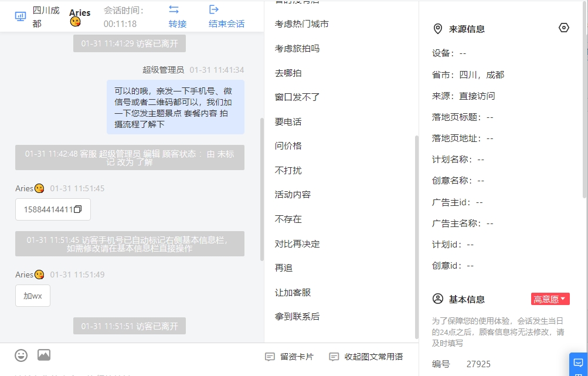Click the 落地页标题 row

click(463, 117)
